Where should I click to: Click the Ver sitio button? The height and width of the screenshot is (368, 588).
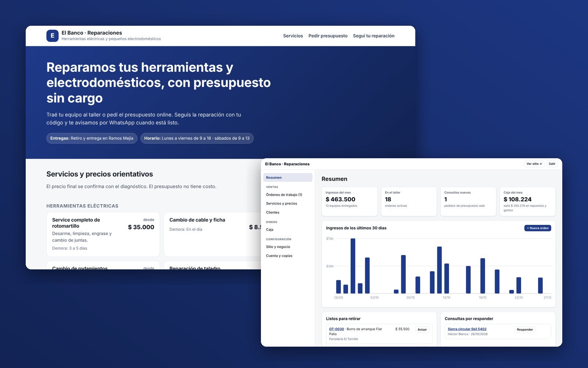click(534, 164)
